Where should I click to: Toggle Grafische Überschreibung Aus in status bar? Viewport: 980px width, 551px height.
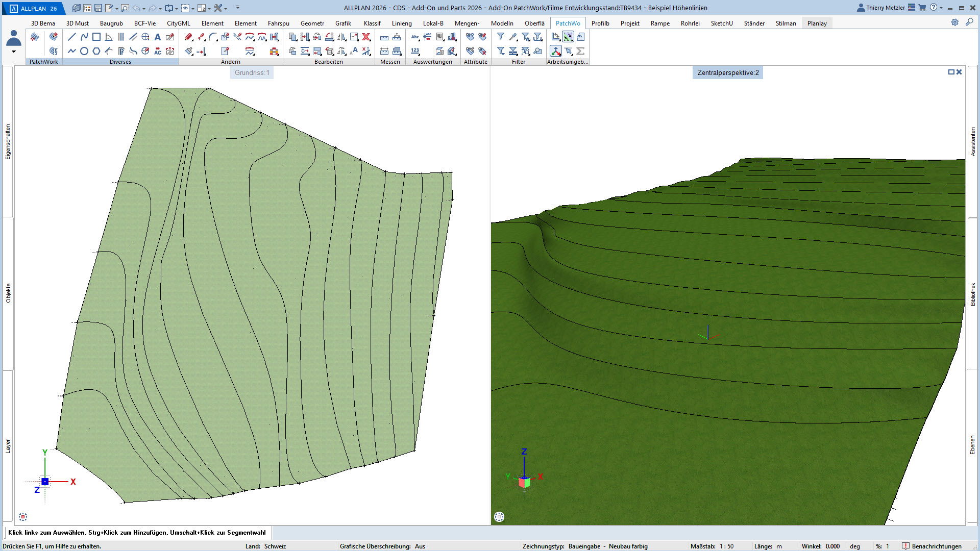(420, 546)
